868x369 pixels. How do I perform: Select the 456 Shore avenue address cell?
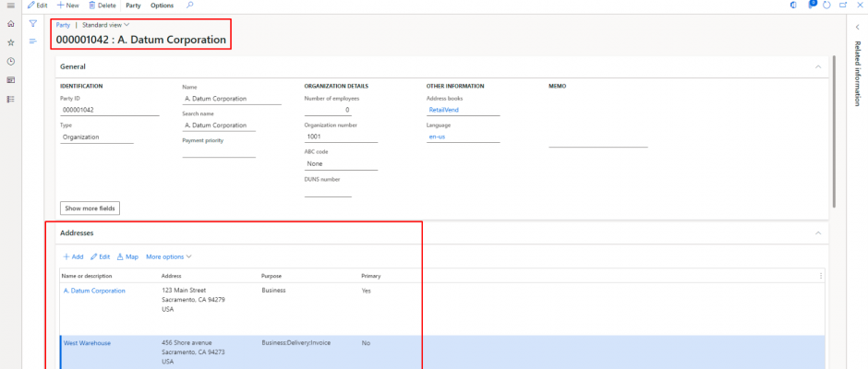pos(193,352)
